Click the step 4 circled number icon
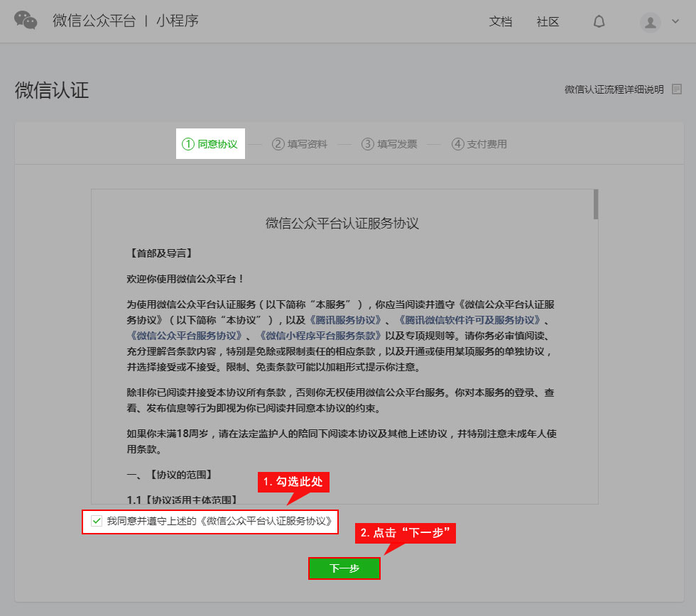 pos(457,144)
